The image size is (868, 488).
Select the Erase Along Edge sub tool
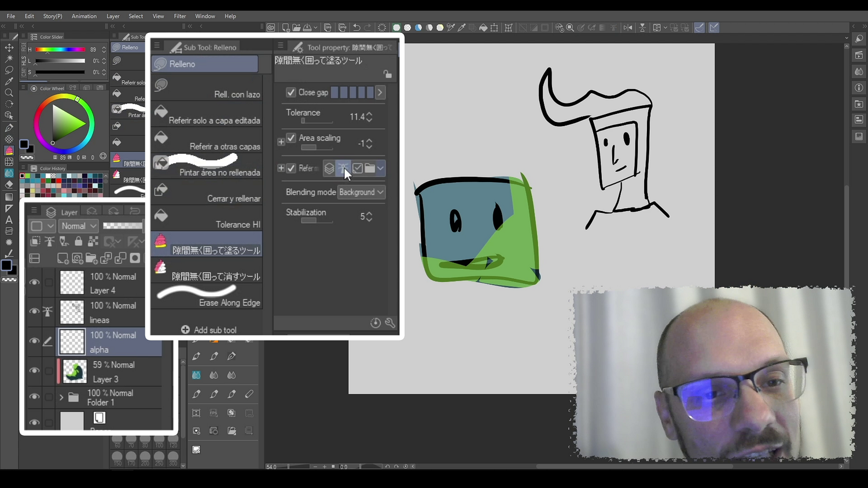[x=207, y=297]
